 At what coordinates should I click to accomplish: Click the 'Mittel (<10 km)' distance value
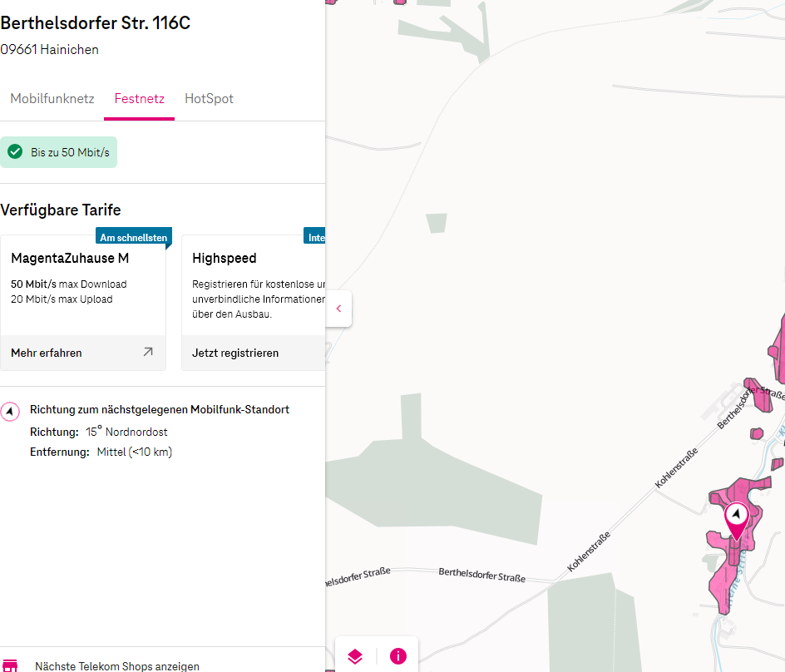(x=135, y=452)
